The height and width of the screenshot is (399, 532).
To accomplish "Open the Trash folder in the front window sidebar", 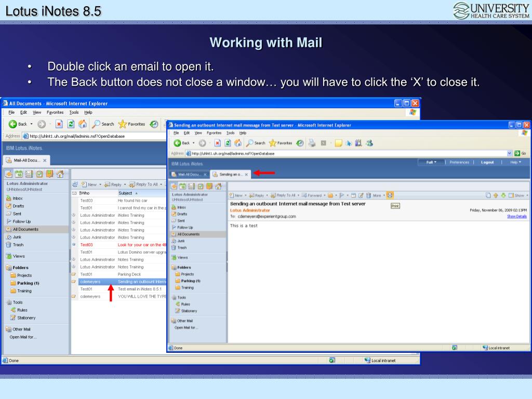I will pyautogui.click(x=179, y=248).
